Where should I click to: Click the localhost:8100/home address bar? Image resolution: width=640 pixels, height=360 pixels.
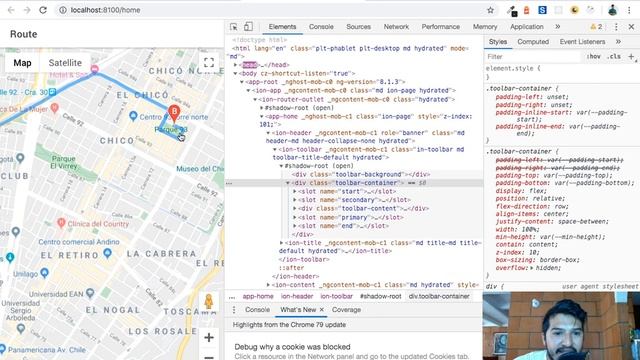tap(105, 10)
